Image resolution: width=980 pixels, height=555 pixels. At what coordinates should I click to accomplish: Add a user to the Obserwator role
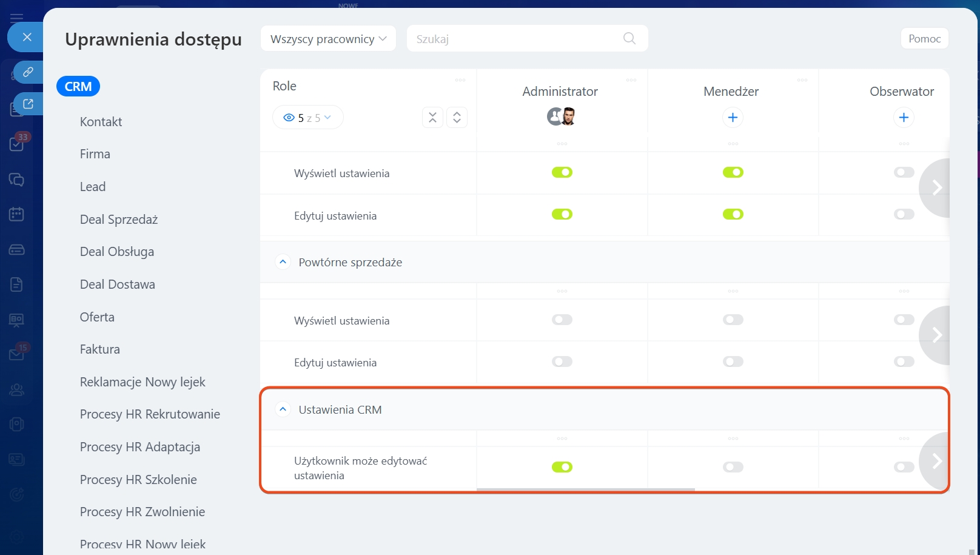click(904, 118)
